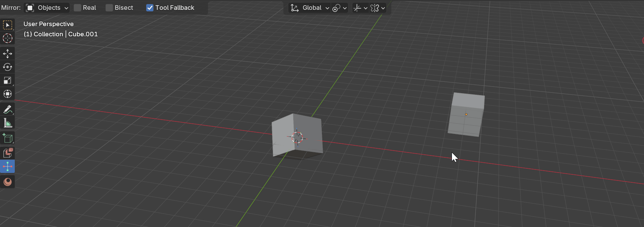Image resolution: width=644 pixels, height=227 pixels.
Task: Activate the Scale tool
Action: point(8,81)
